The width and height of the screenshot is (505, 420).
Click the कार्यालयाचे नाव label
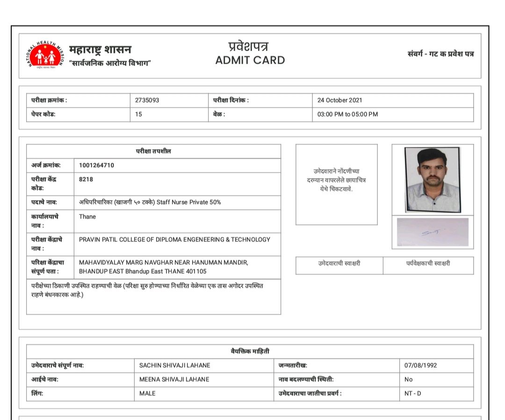[x=45, y=221]
